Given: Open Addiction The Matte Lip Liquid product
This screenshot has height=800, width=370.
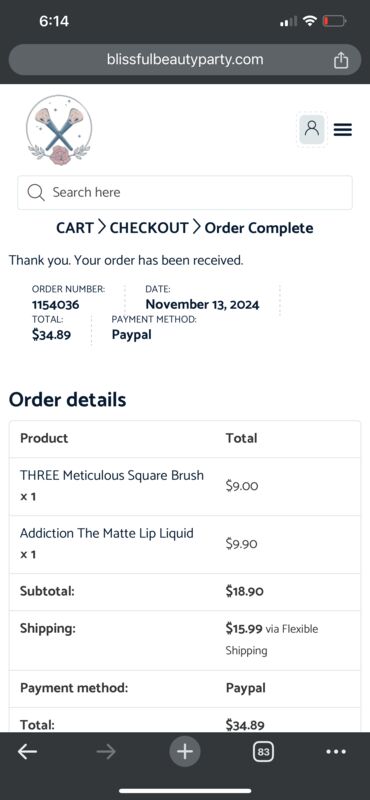Looking at the screenshot, I should (x=107, y=533).
